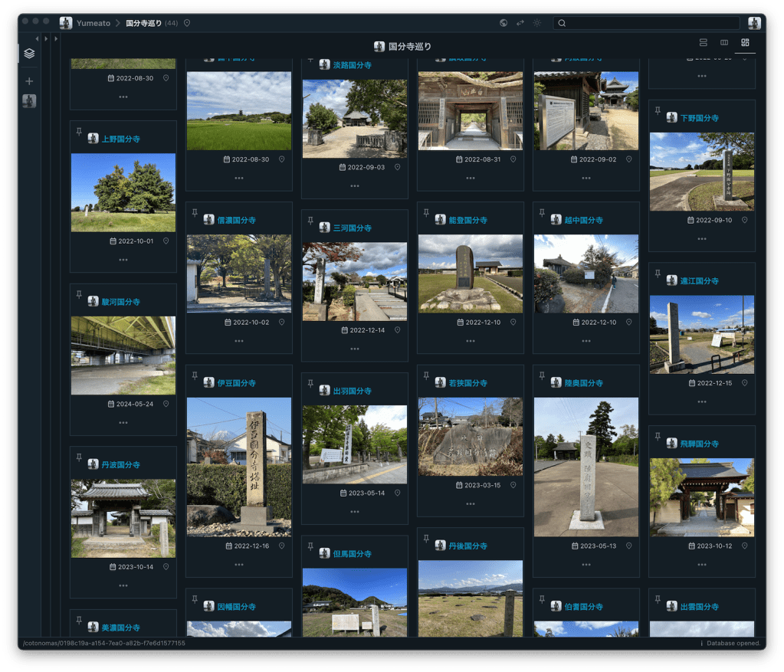Click the map pin beside 国分寺巡り breadcrumb

[187, 23]
